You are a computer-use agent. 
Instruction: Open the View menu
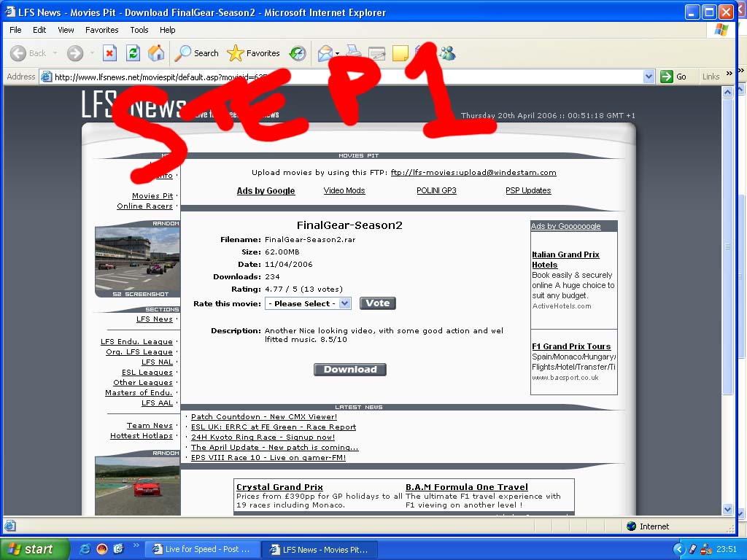click(66, 30)
